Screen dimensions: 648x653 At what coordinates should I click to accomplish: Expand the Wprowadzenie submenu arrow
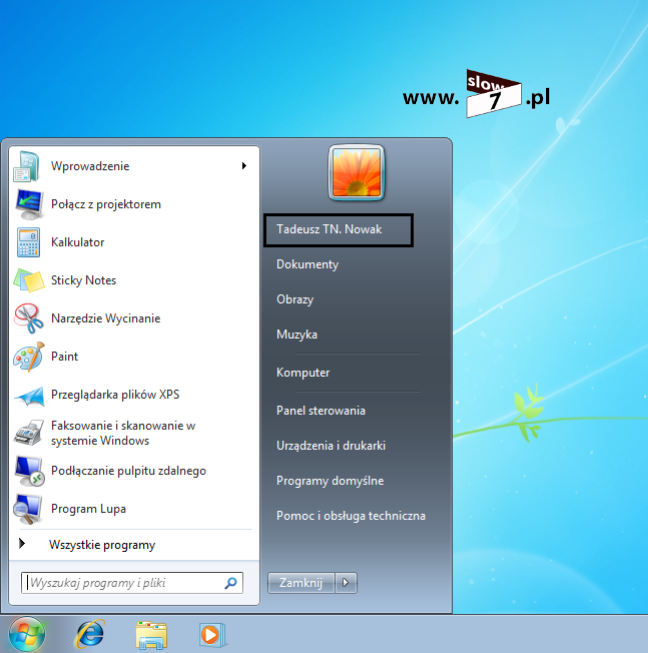pos(244,166)
